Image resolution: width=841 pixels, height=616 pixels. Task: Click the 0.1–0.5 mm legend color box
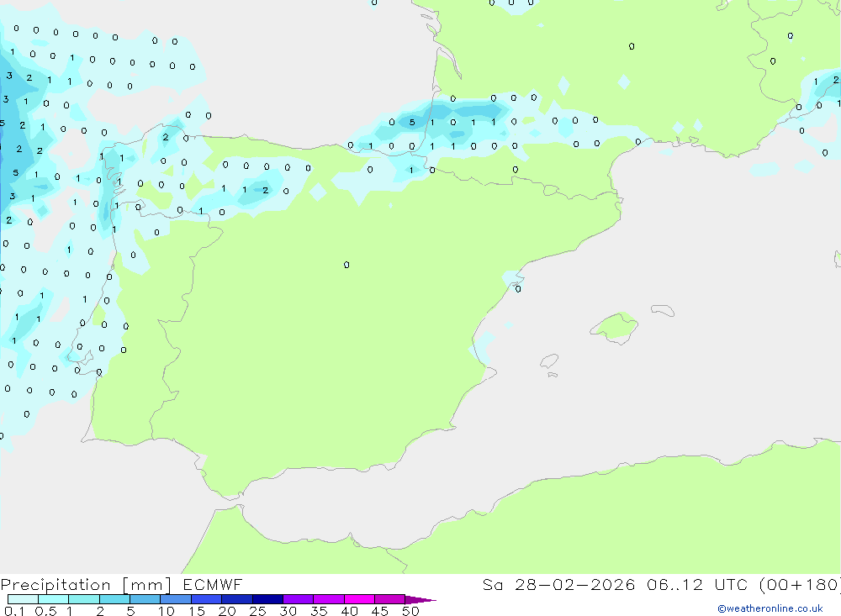click(x=23, y=599)
